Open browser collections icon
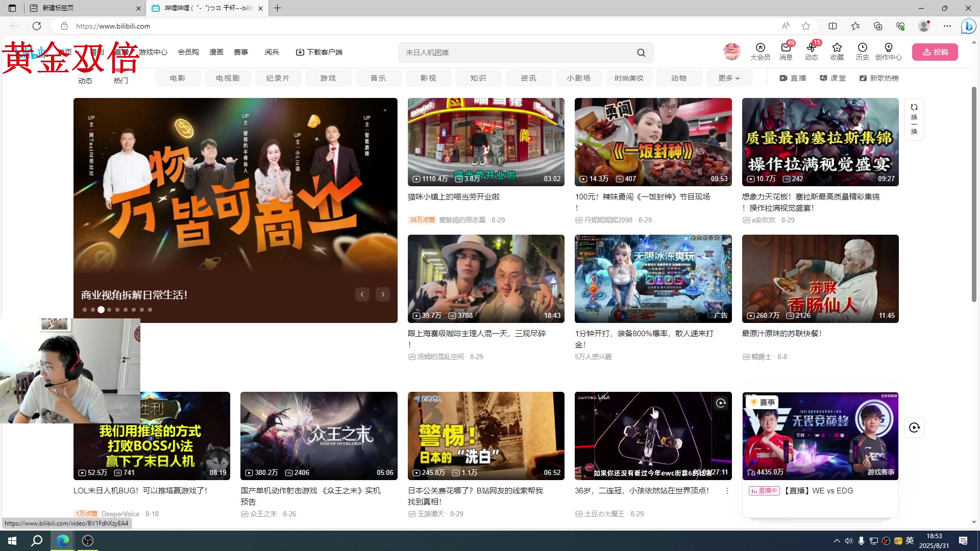Viewport: 980px width, 551px height. [x=878, y=26]
